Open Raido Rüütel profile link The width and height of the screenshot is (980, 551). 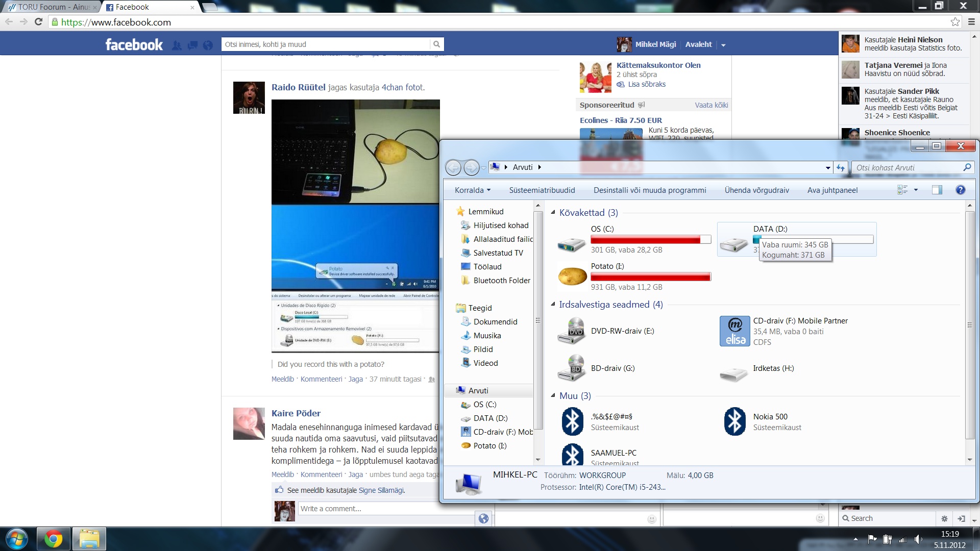[299, 87]
